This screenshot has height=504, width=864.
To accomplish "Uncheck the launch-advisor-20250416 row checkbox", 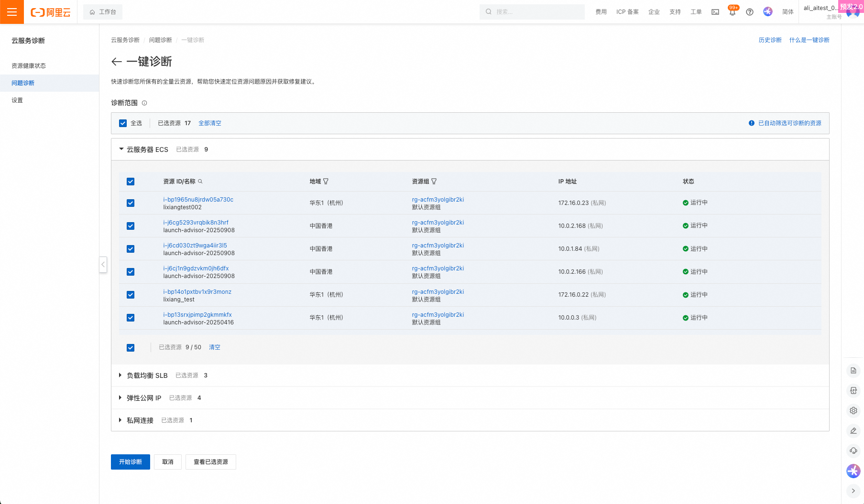I will click(x=131, y=318).
